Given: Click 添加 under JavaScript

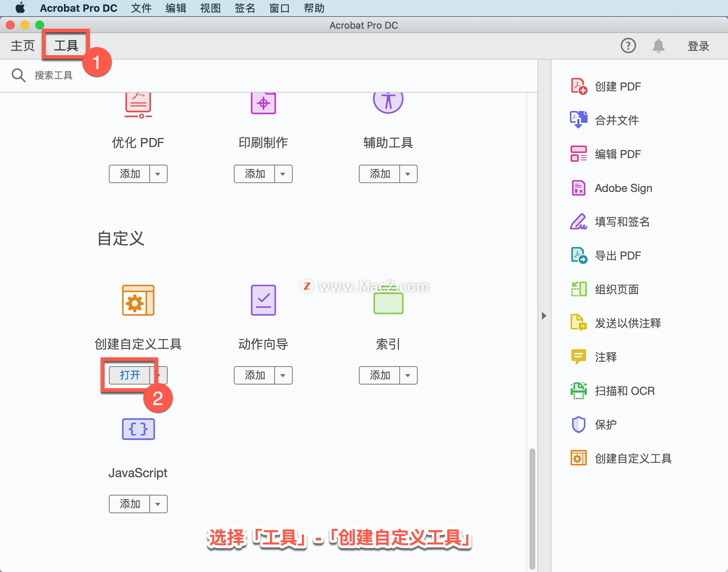Looking at the screenshot, I should coord(130,504).
